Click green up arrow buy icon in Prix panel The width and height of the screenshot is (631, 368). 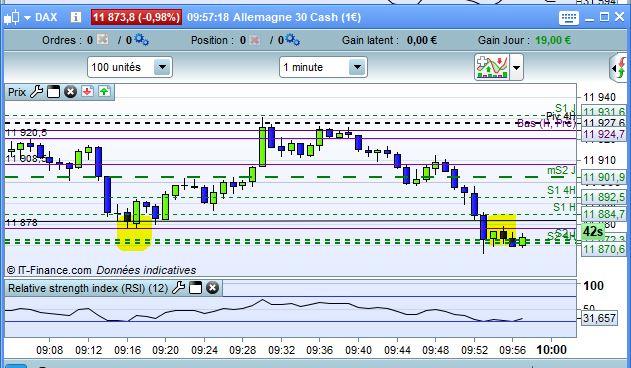[104, 92]
